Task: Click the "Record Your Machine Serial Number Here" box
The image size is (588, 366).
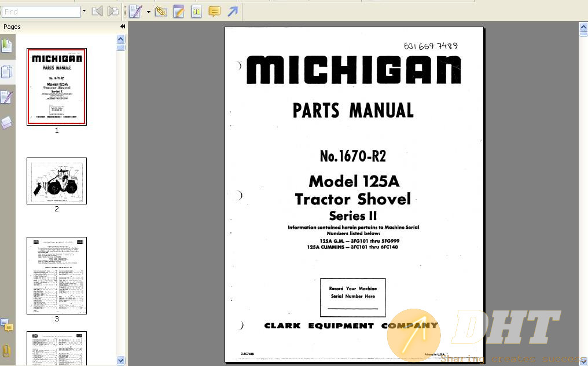Action: 353,297
